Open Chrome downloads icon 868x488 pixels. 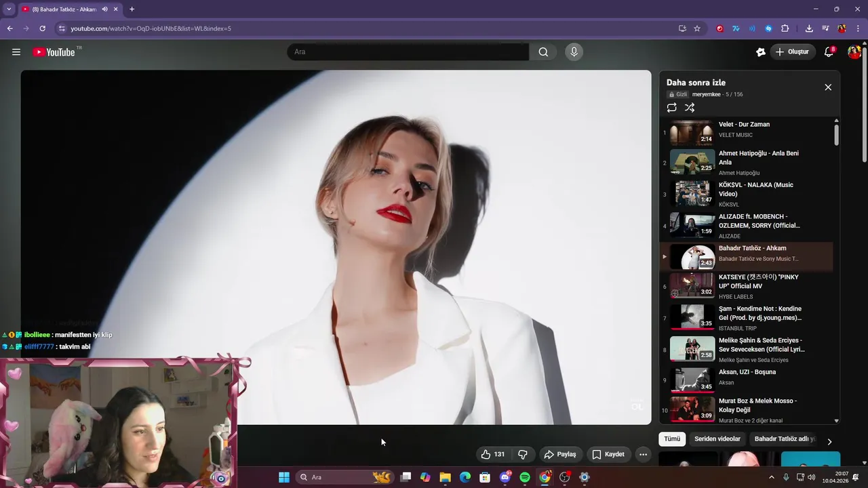(x=809, y=28)
